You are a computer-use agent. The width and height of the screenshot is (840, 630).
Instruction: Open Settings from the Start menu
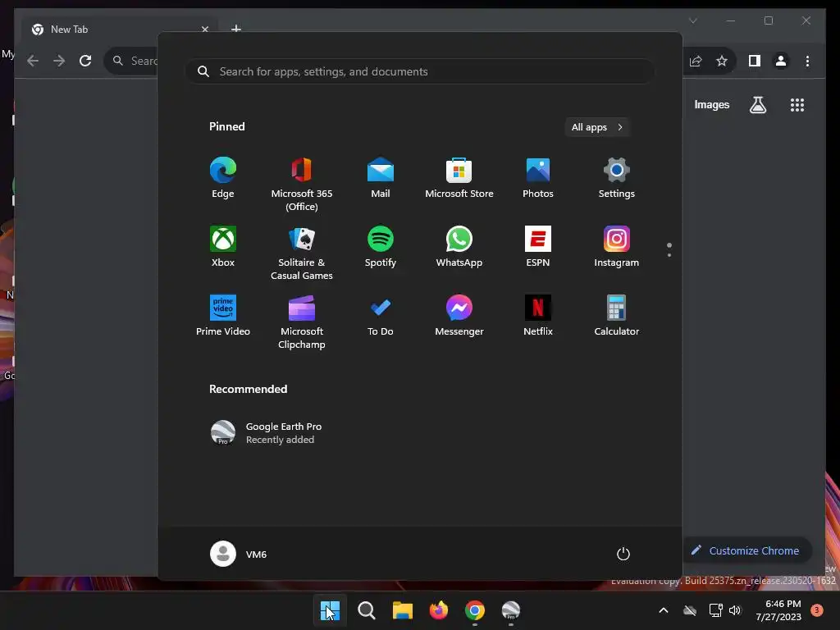tap(617, 178)
